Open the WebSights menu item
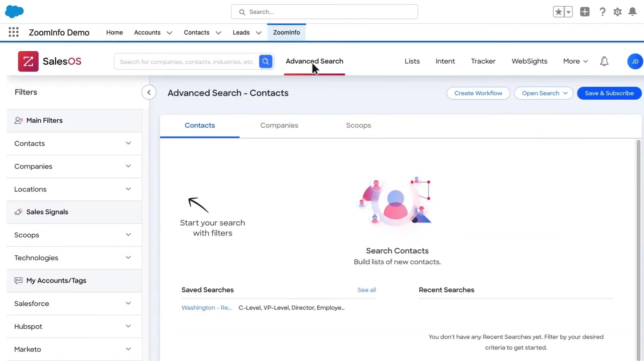The image size is (644, 361). tap(529, 61)
